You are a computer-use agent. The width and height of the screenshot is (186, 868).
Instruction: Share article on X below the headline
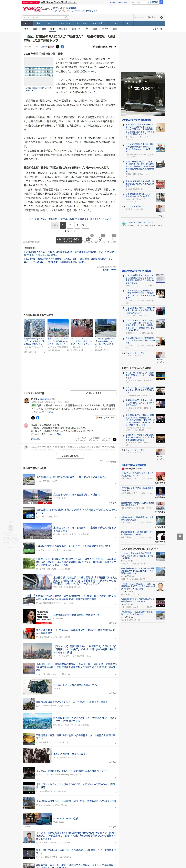coord(57,47)
